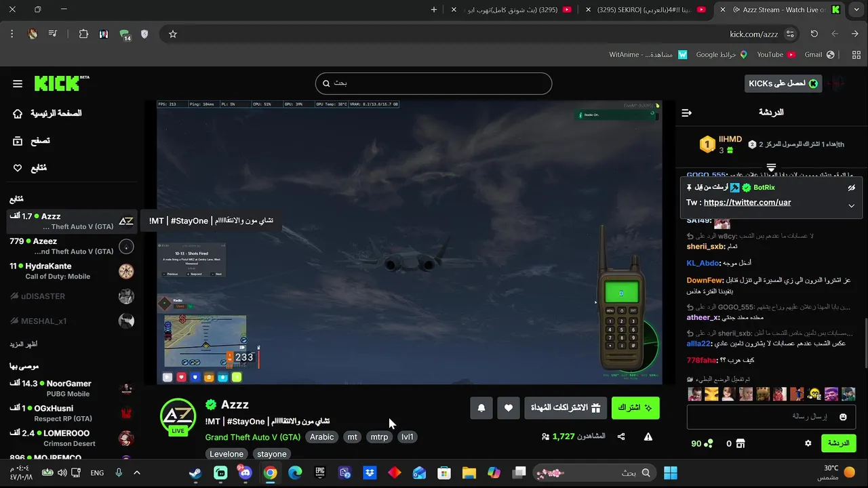Open Epic Games Launcher from taskbar
Image resolution: width=868 pixels, height=488 pixels.
pyautogui.click(x=320, y=473)
